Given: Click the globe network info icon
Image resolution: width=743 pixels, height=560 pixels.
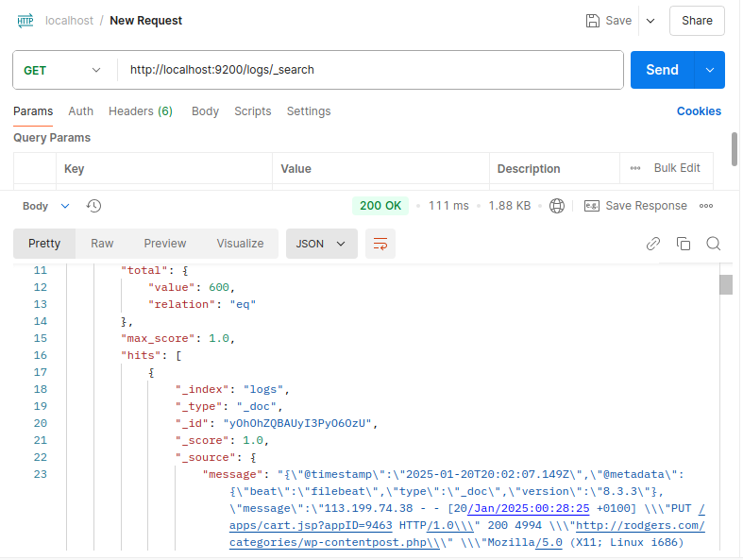Looking at the screenshot, I should tap(557, 206).
